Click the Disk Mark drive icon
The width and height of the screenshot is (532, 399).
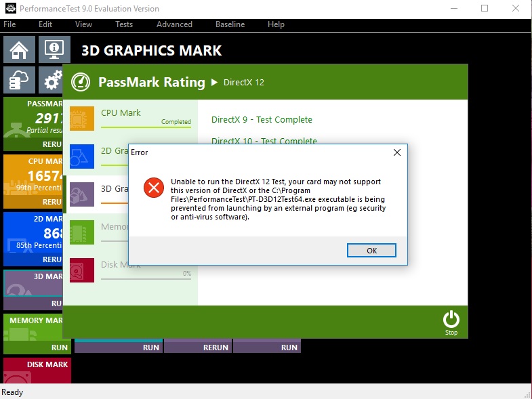click(x=82, y=270)
